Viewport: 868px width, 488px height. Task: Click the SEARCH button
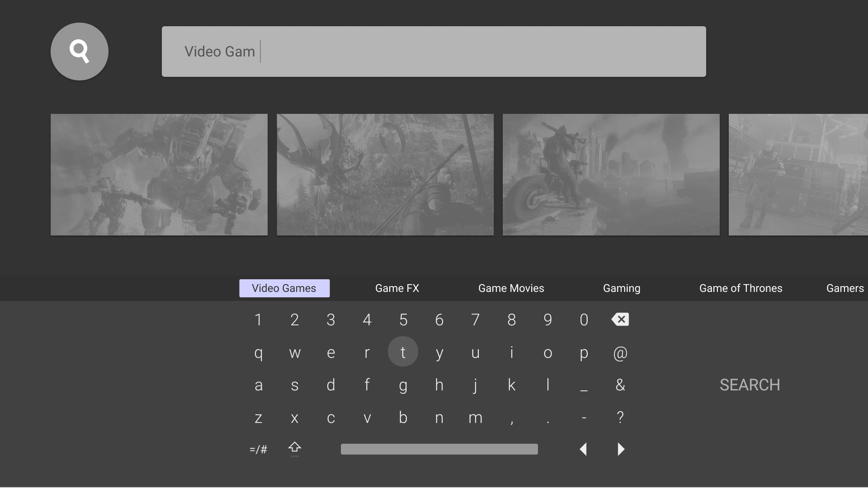click(x=750, y=385)
